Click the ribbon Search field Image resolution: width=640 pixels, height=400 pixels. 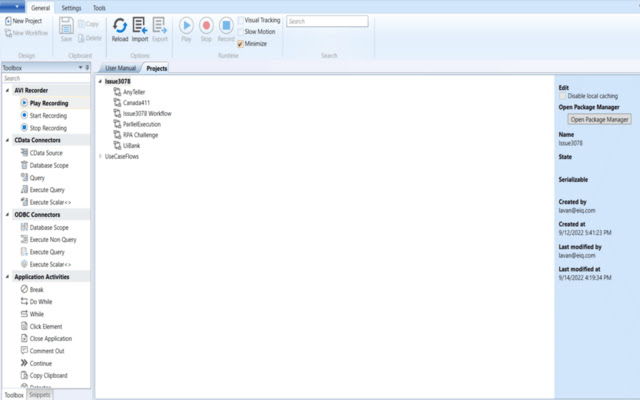(327, 21)
